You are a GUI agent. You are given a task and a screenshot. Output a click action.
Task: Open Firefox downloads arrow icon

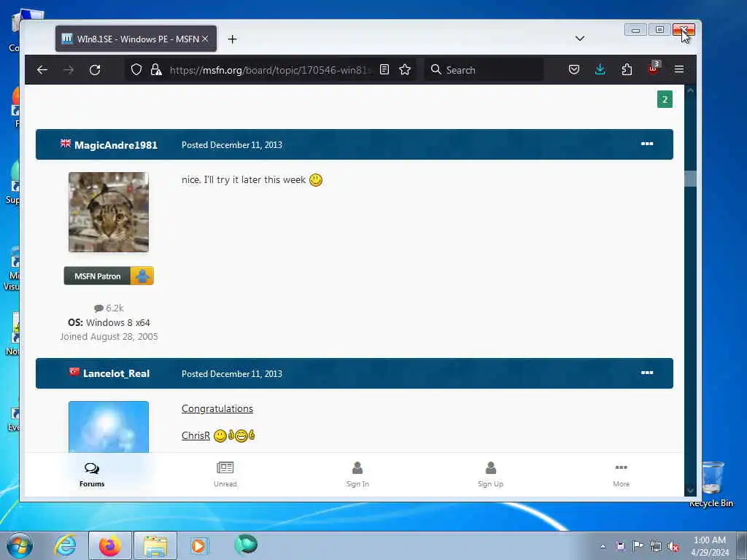pyautogui.click(x=600, y=70)
